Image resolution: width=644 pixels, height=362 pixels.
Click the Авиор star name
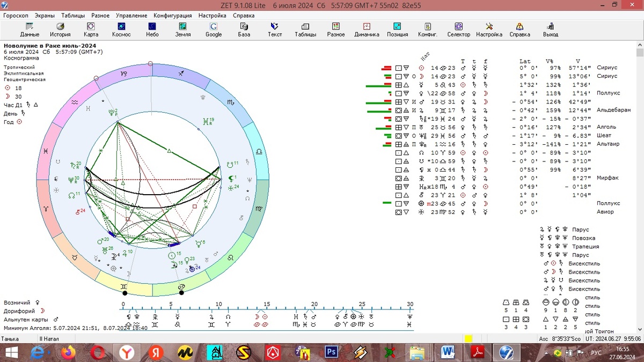[x=605, y=212]
